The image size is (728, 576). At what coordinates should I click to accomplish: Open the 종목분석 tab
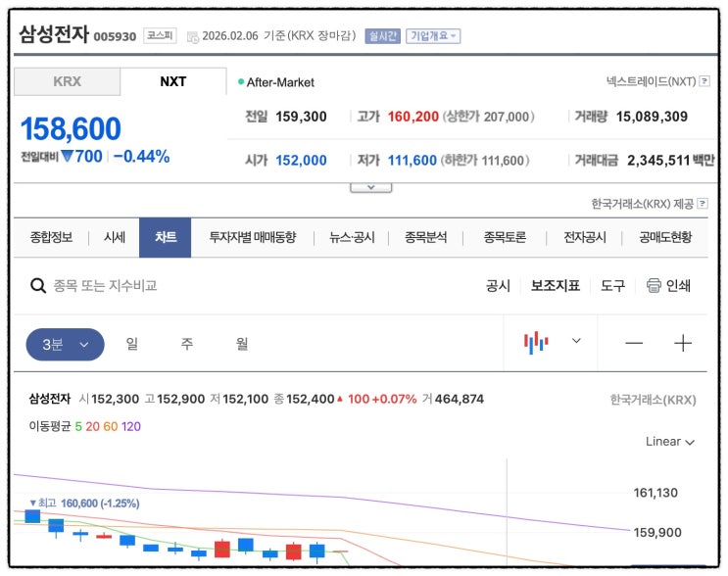click(426, 237)
